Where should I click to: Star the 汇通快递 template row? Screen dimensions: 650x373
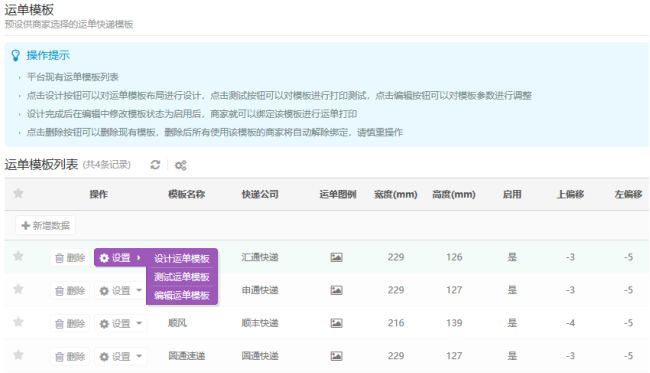click(x=18, y=256)
